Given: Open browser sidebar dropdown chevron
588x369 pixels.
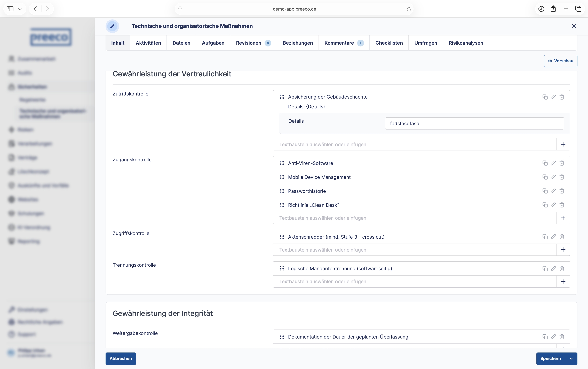Looking at the screenshot, I should click(x=20, y=9).
